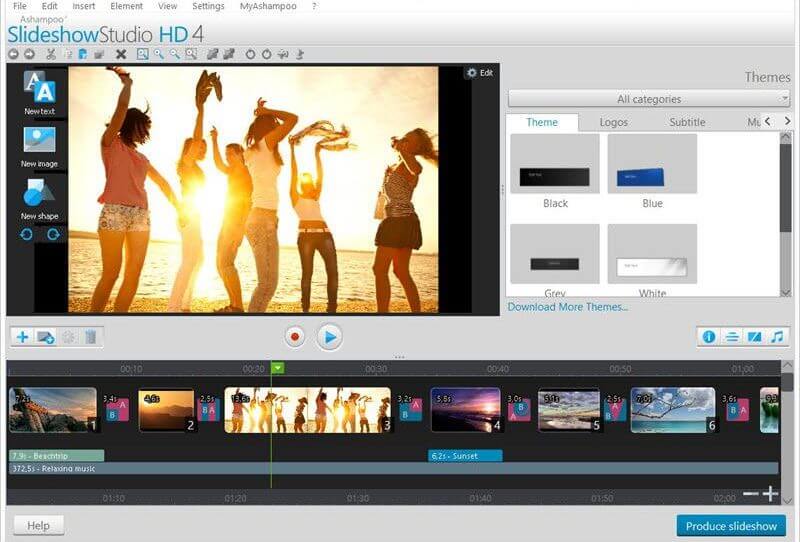The height and width of the screenshot is (542, 800).
Task: Click the Produce slideshow button
Action: (x=731, y=526)
